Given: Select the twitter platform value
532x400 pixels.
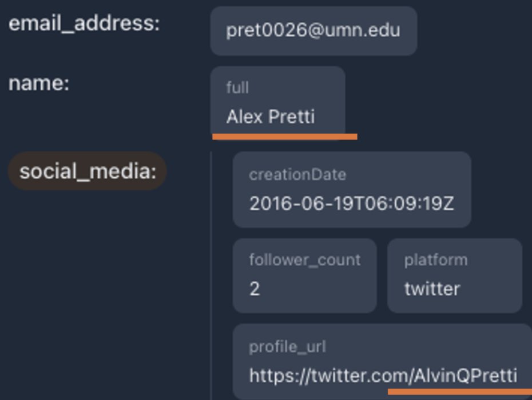Looking at the screenshot, I should pos(432,289).
